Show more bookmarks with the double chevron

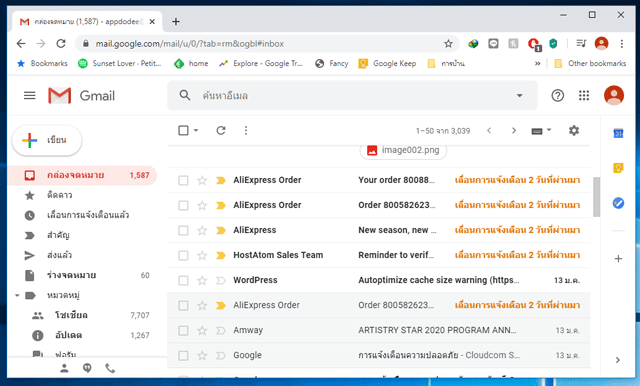pyautogui.click(x=538, y=63)
